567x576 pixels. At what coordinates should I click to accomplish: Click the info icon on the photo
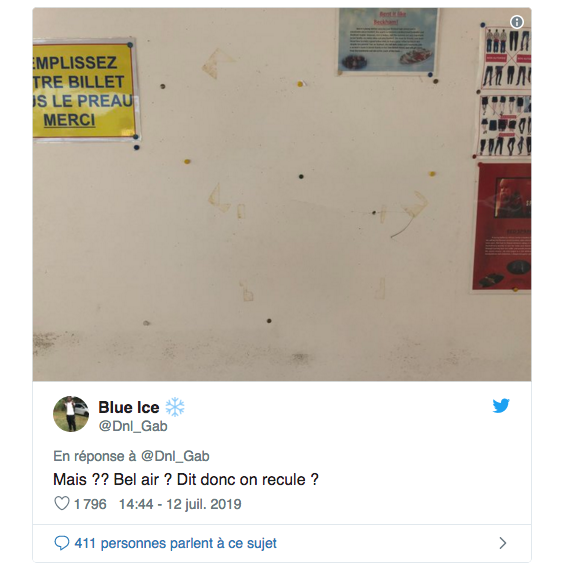(x=516, y=22)
